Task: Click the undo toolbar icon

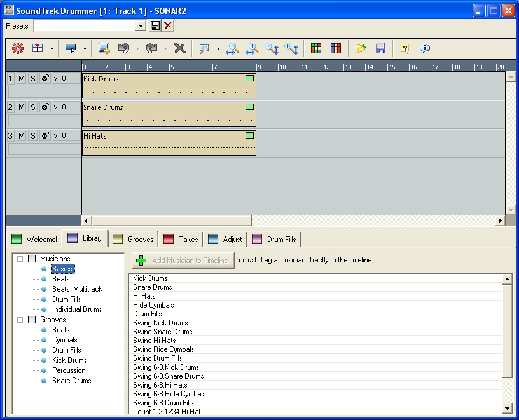Action: 124,48
